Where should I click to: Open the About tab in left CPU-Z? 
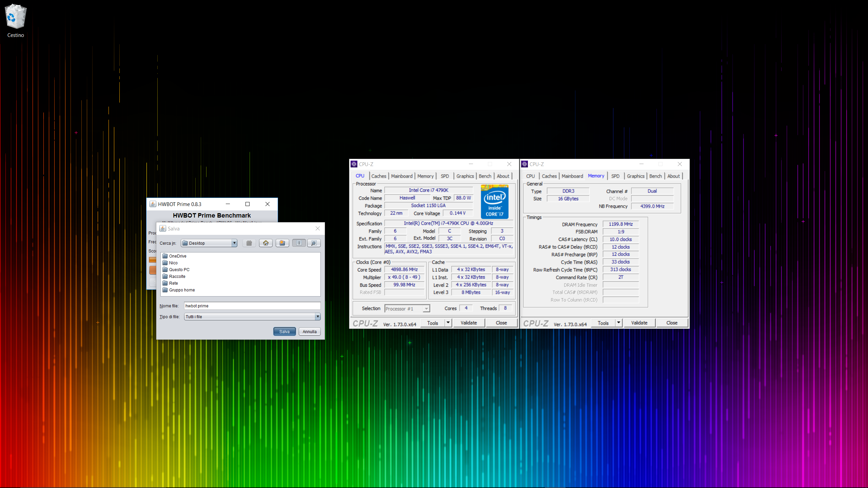pos(503,176)
